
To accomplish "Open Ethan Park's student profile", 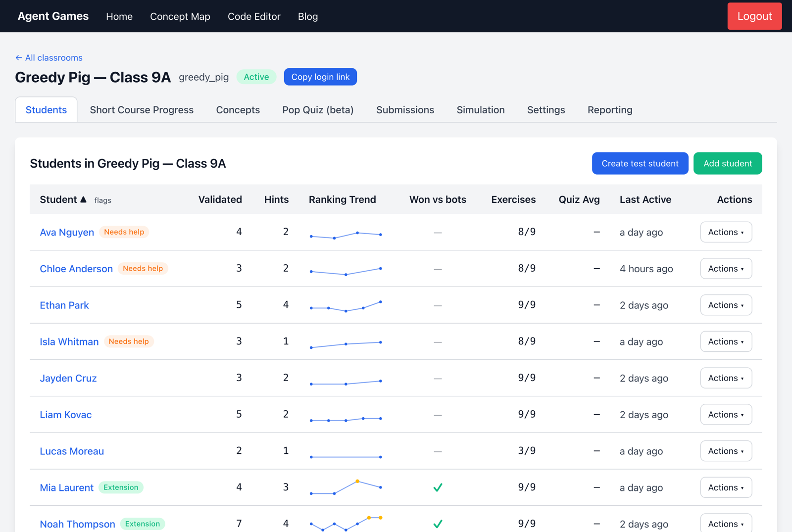I will click(64, 305).
